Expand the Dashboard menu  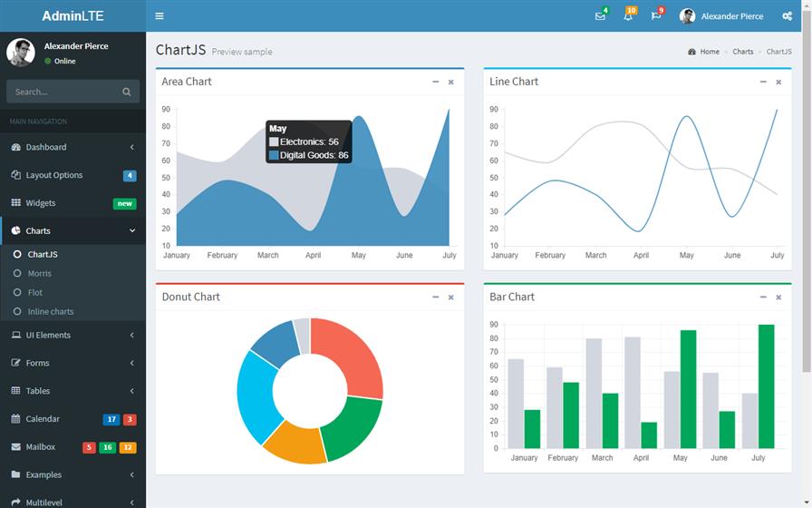(72, 147)
